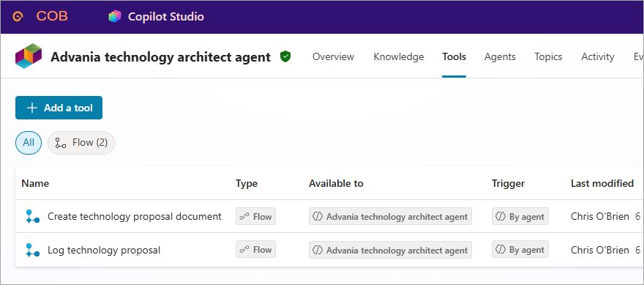The width and height of the screenshot is (644, 285).
Task: Click By agent tag in Create technology proposal row
Action: [520, 216]
